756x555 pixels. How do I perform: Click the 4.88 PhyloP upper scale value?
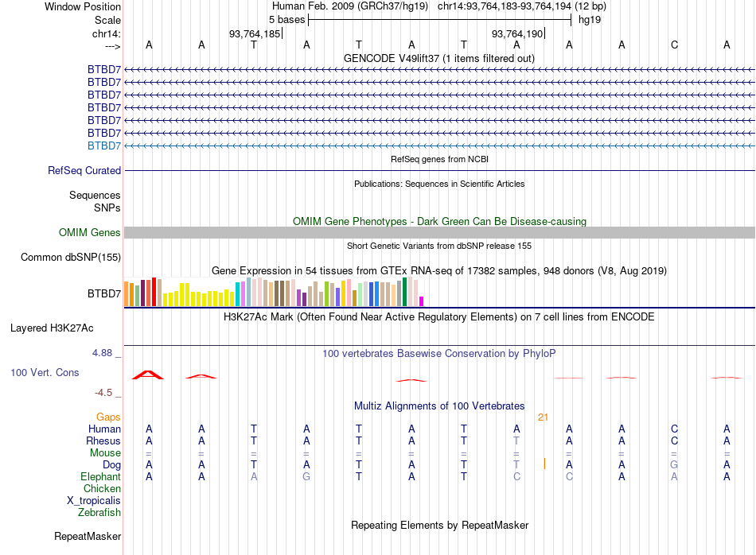pyautogui.click(x=102, y=353)
